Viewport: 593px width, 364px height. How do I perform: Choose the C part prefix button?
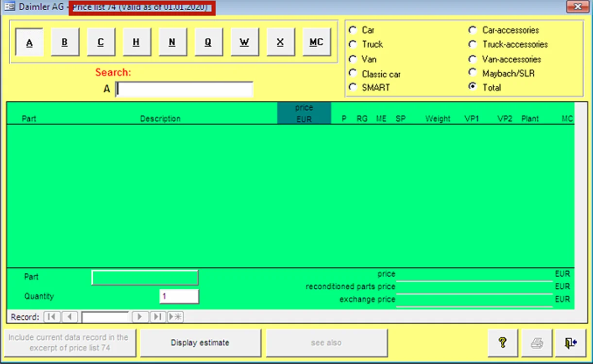[x=101, y=42]
